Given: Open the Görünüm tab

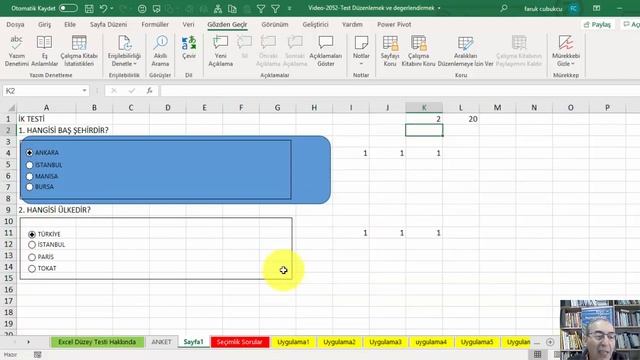Looking at the screenshot, I should click(x=275, y=24).
